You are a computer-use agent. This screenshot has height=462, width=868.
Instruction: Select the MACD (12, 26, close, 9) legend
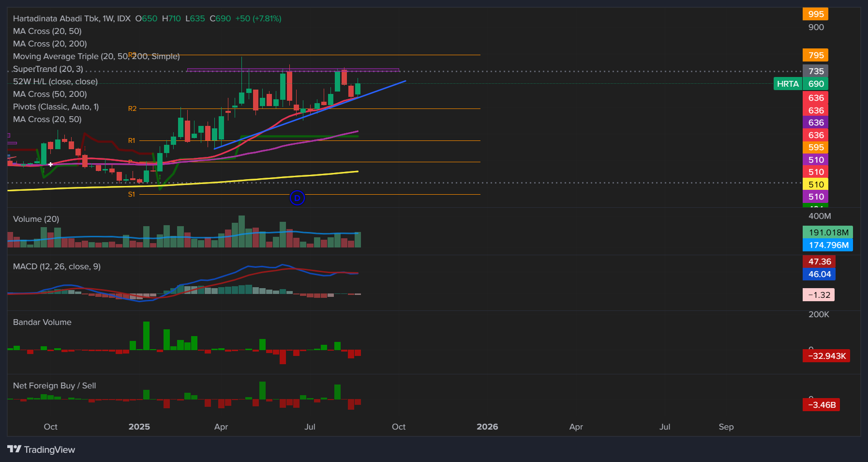pos(57,266)
